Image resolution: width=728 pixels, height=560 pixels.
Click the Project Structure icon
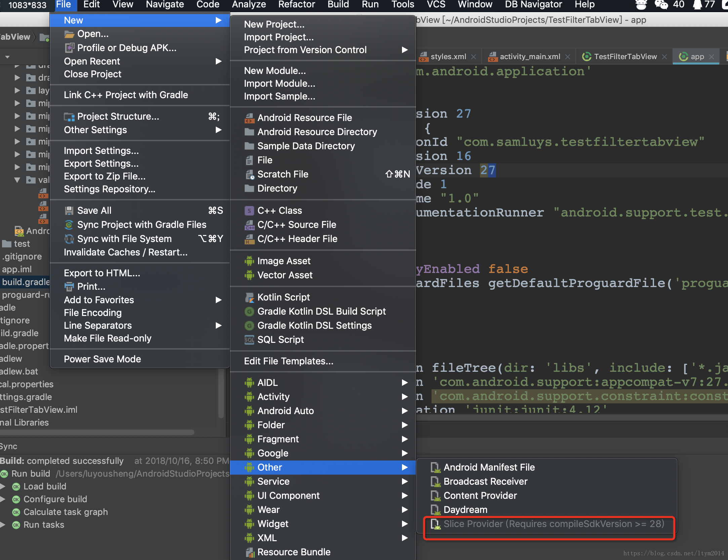pos(69,117)
